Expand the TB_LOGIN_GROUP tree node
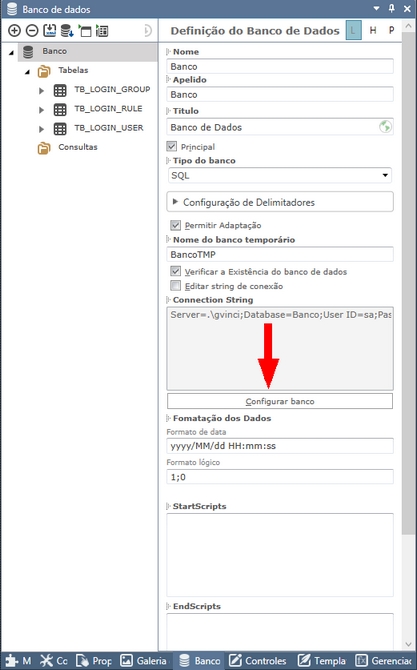The image size is (417, 670). [41, 91]
